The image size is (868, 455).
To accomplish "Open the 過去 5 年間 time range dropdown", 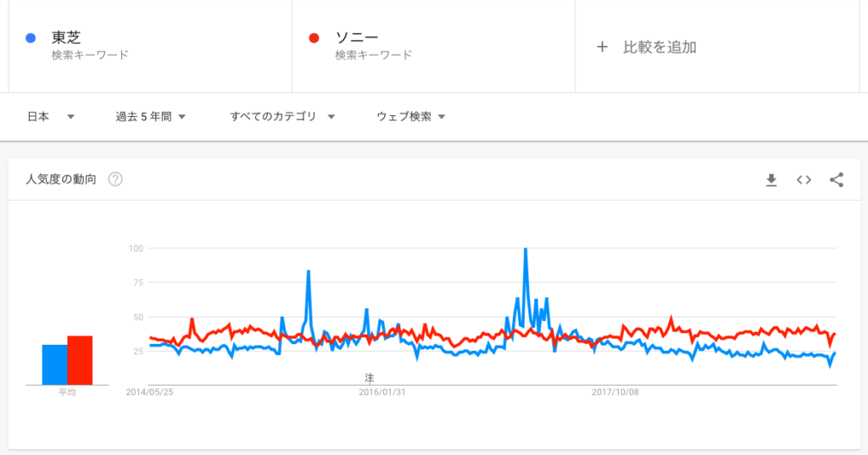I will [150, 117].
